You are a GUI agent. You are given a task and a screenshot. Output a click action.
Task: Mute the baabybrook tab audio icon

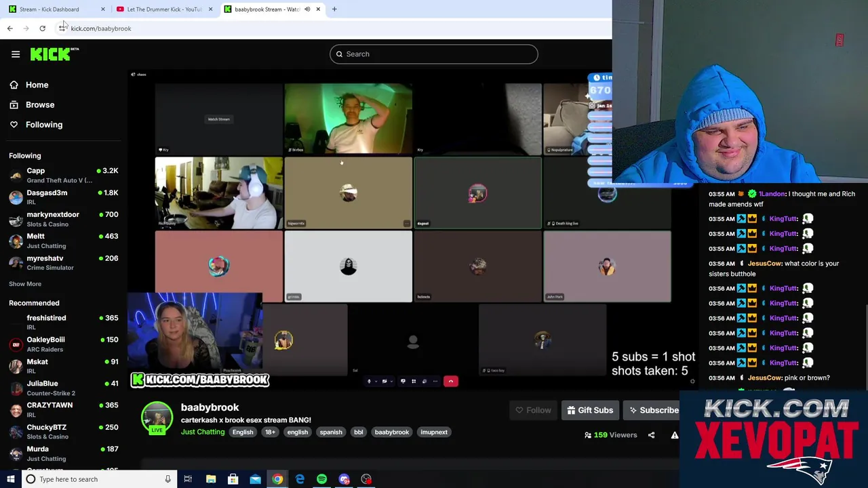tap(307, 9)
